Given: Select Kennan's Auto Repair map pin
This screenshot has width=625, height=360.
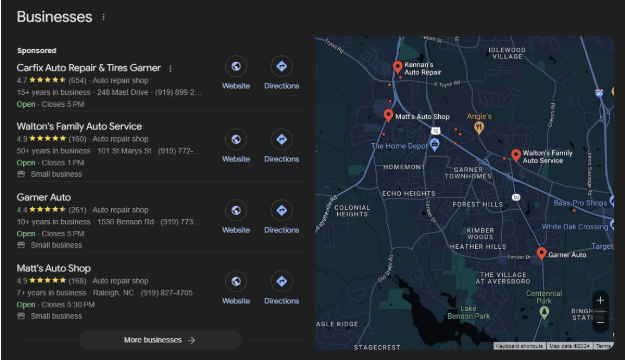Looking at the screenshot, I should (397, 67).
